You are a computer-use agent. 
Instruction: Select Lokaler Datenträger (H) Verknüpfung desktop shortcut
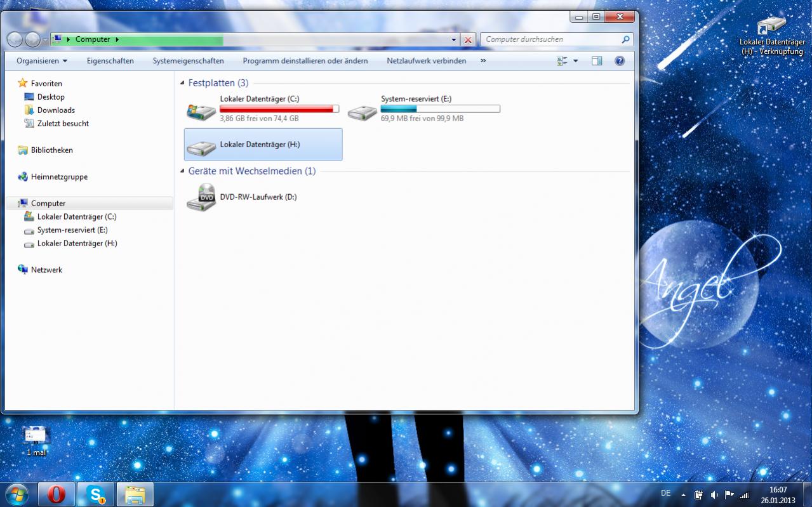(x=772, y=36)
